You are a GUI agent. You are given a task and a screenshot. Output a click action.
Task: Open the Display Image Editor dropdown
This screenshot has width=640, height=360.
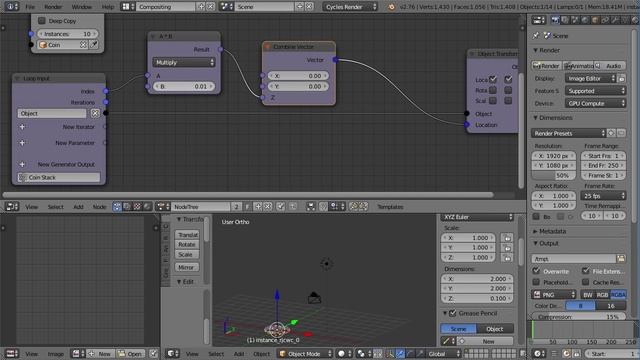coord(591,78)
